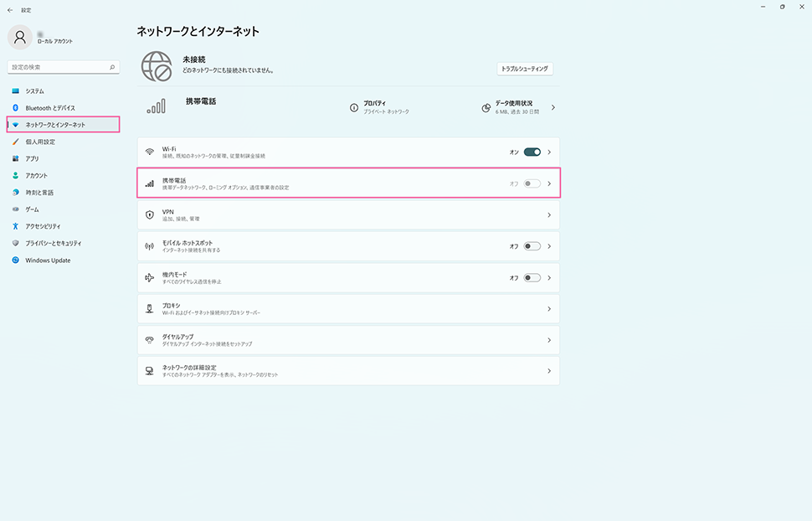Click the トラブルシューティング button
The image size is (812, 521).
(525, 69)
